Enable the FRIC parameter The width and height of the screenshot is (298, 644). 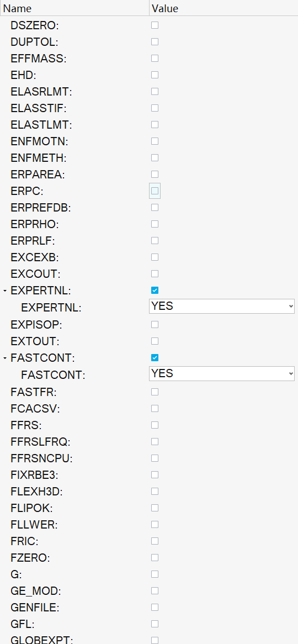point(155,541)
